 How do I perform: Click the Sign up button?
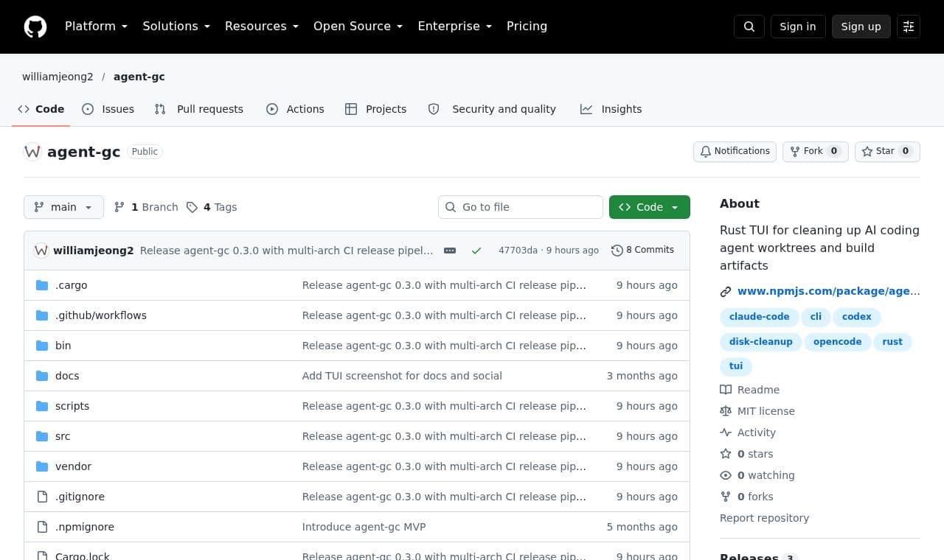coord(861,27)
